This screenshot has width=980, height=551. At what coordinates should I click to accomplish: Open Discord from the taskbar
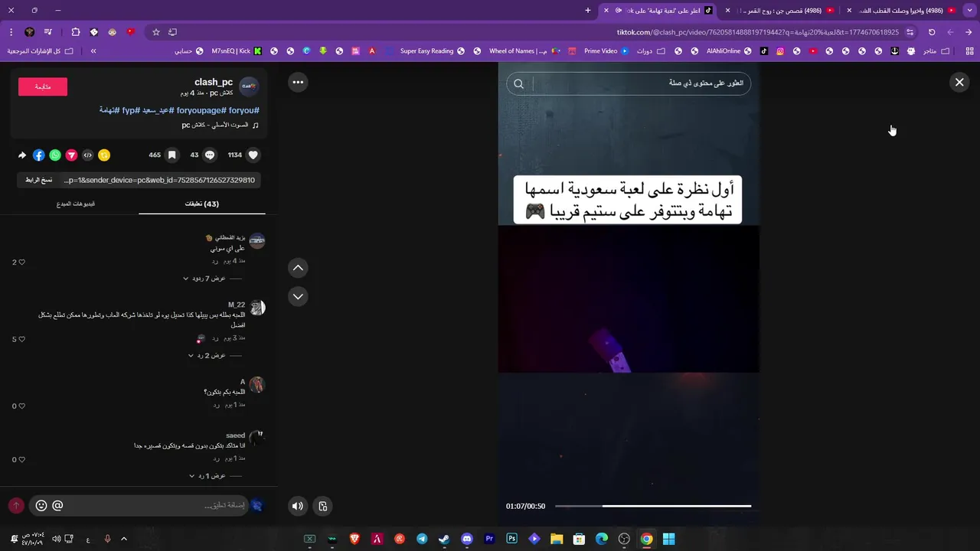coord(467,539)
